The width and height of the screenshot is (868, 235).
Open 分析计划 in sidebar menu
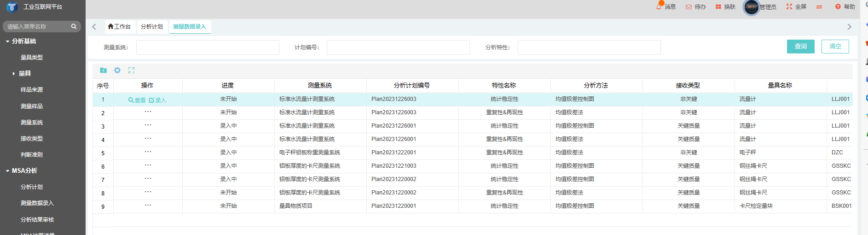(32, 187)
